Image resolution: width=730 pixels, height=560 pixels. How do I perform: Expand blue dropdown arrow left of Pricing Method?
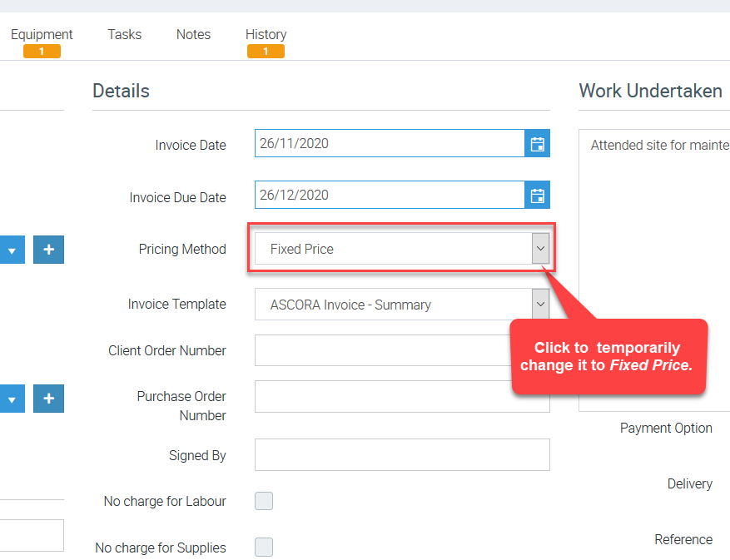(x=12, y=250)
